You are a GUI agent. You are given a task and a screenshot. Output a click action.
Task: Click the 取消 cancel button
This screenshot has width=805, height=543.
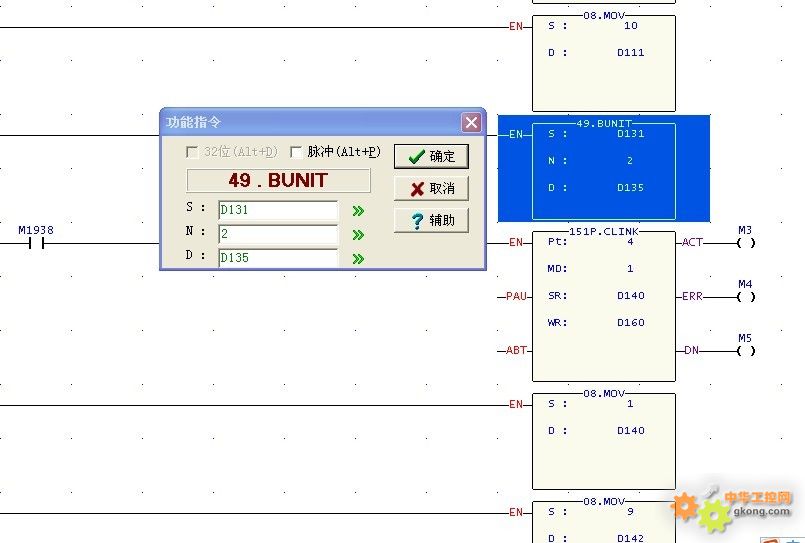(x=431, y=188)
